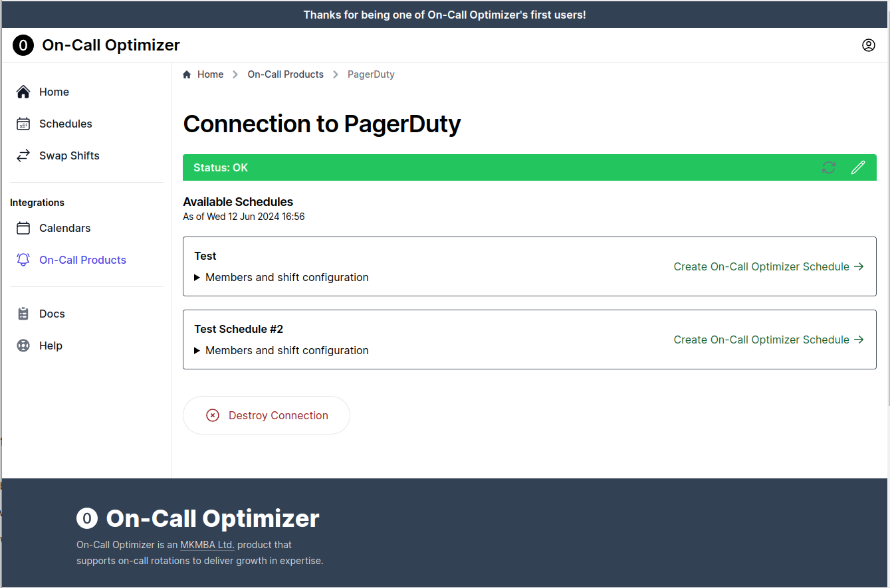Open the MKMBA Ltd. link in footer
Image resolution: width=890 pixels, height=588 pixels.
pos(207,545)
